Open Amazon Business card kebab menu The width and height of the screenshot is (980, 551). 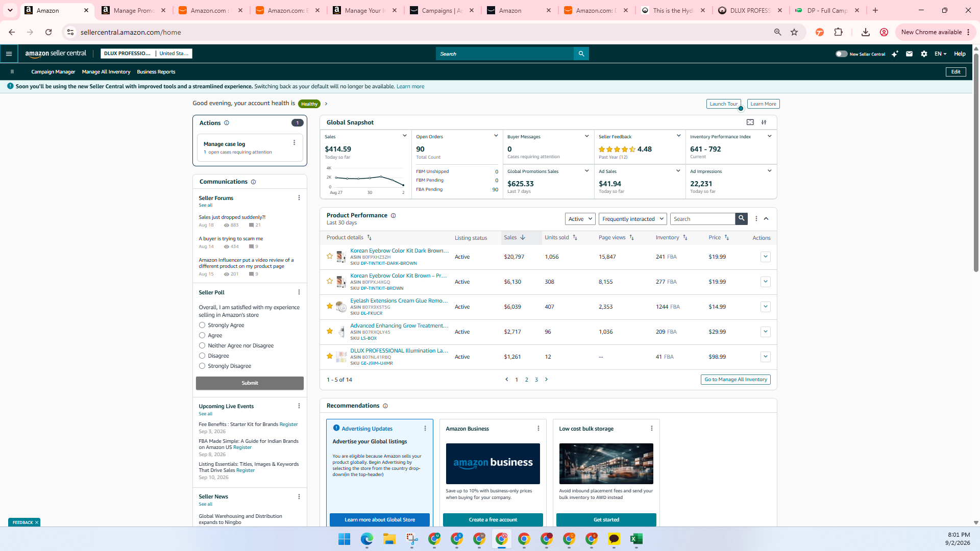tap(538, 429)
